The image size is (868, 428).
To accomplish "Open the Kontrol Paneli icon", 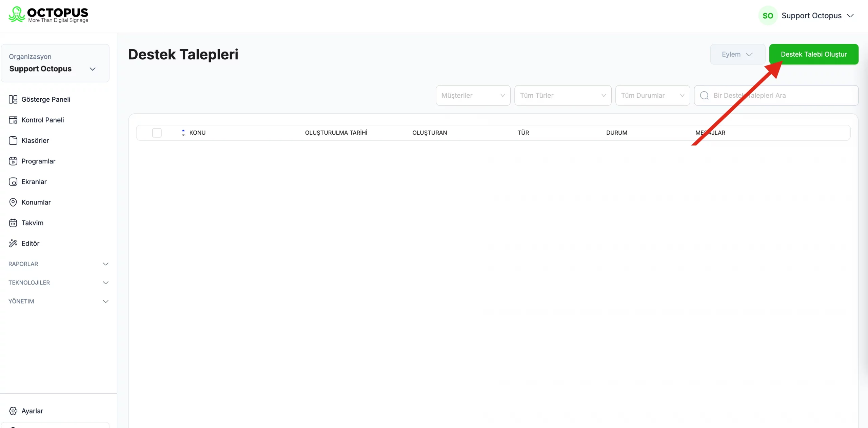I will [13, 120].
